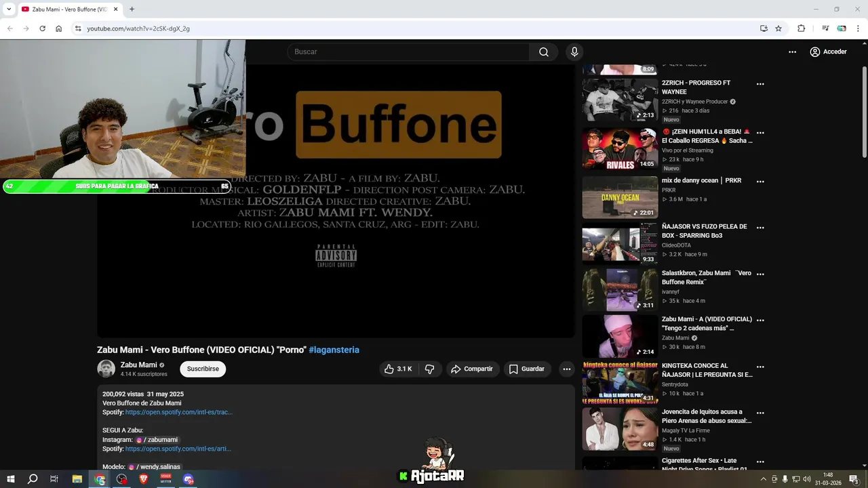Like the video with thumbs-up 3.1 K

point(398,369)
